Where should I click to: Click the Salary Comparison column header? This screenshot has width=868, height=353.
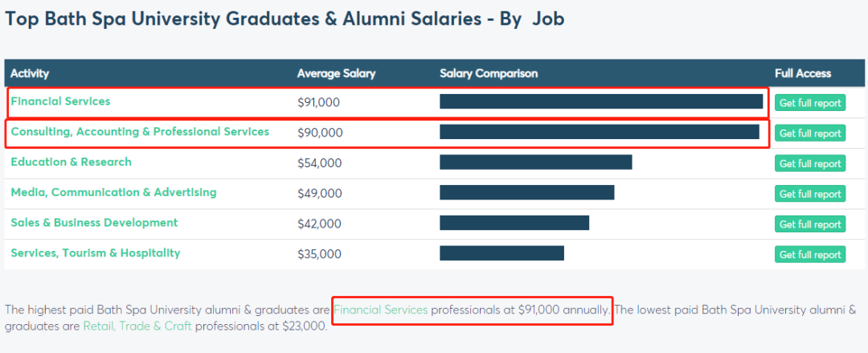tap(489, 73)
